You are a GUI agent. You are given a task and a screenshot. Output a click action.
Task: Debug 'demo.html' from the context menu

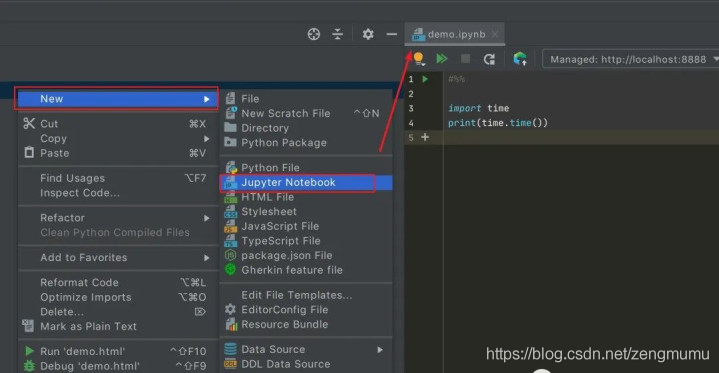[118, 366]
